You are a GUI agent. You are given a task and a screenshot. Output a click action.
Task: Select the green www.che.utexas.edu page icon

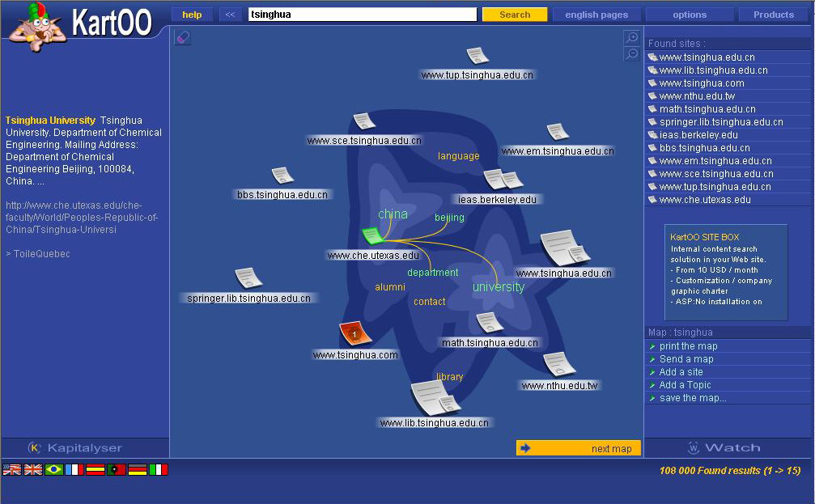pyautogui.click(x=372, y=236)
